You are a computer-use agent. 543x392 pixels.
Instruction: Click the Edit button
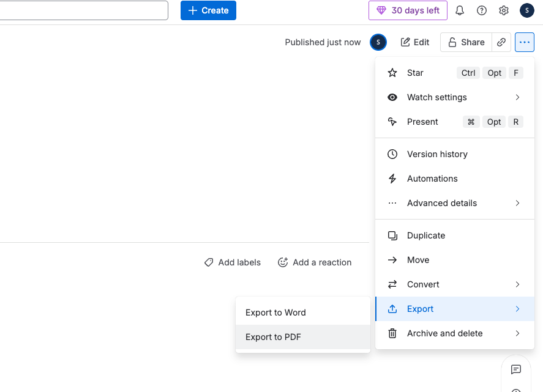pos(414,42)
